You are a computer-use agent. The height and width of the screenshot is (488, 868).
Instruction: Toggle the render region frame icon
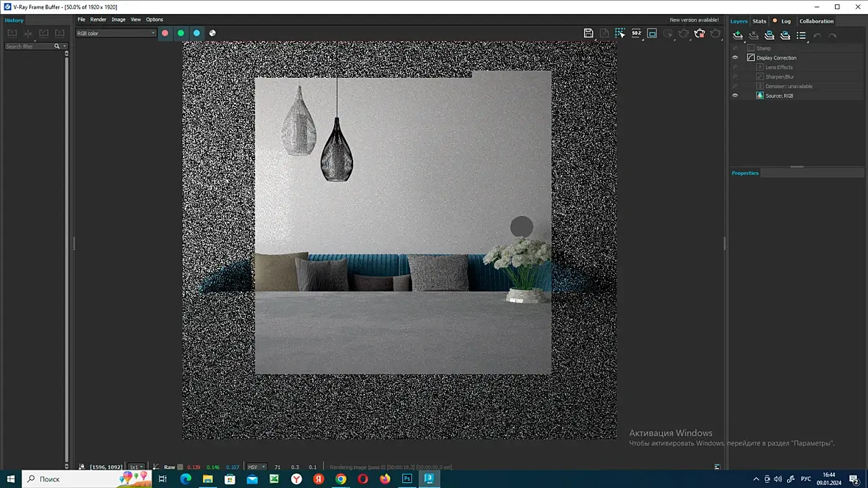coord(652,33)
